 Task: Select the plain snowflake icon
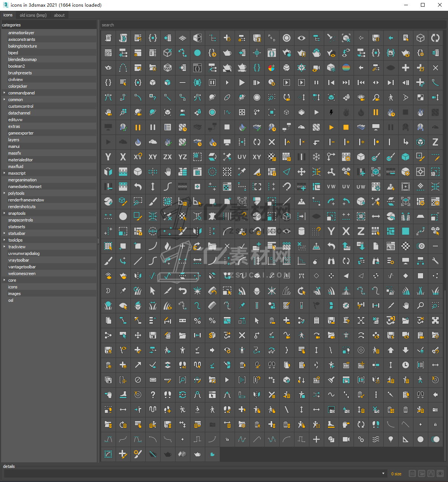tap(316, 157)
